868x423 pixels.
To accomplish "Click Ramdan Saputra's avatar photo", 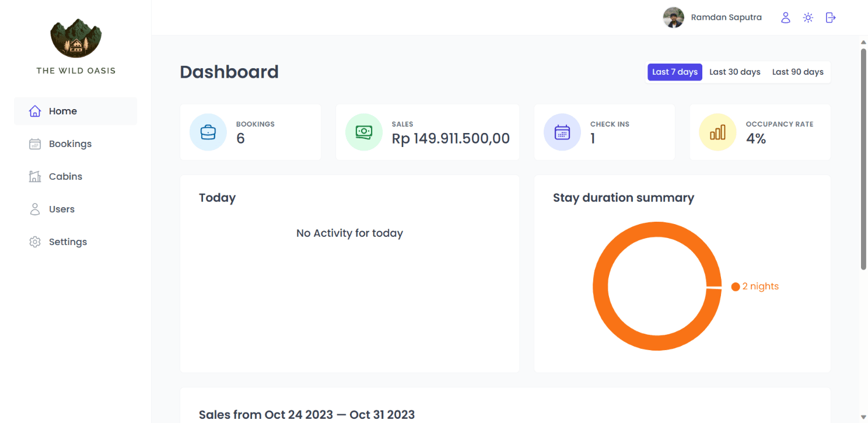I will (674, 18).
